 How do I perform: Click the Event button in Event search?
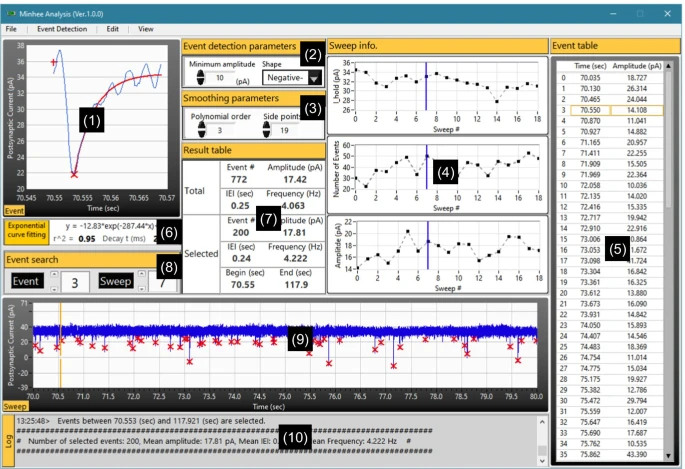point(27,281)
